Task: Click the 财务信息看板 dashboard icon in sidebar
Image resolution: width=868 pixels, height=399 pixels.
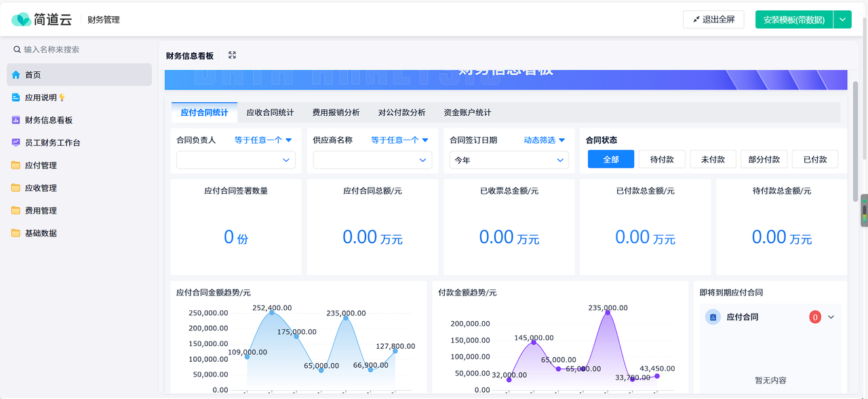Action: 16,120
